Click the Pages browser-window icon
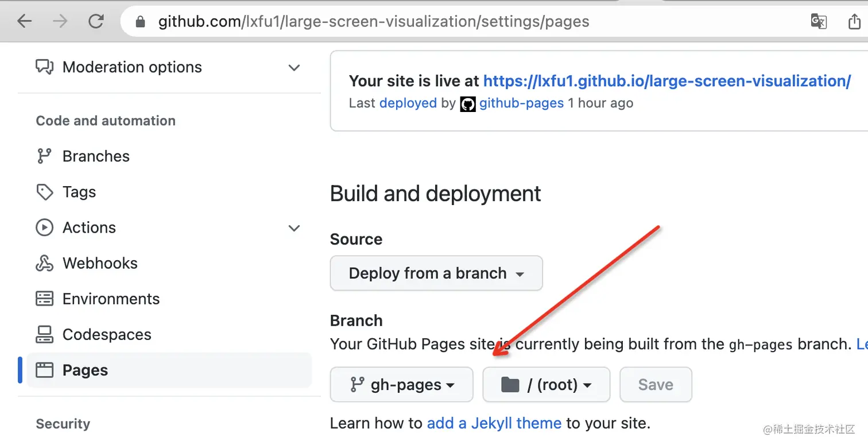The width and height of the screenshot is (868, 448). (45, 370)
